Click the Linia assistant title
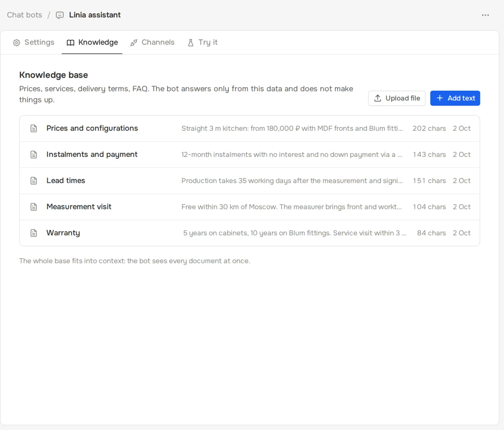The height and width of the screenshot is (430, 504). pyautogui.click(x=95, y=15)
